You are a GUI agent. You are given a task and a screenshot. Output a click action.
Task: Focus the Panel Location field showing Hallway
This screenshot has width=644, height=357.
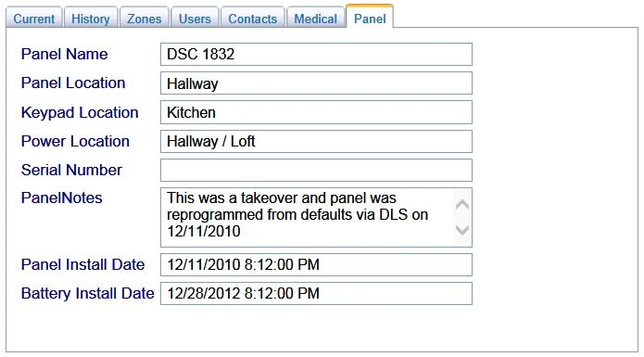[316, 83]
